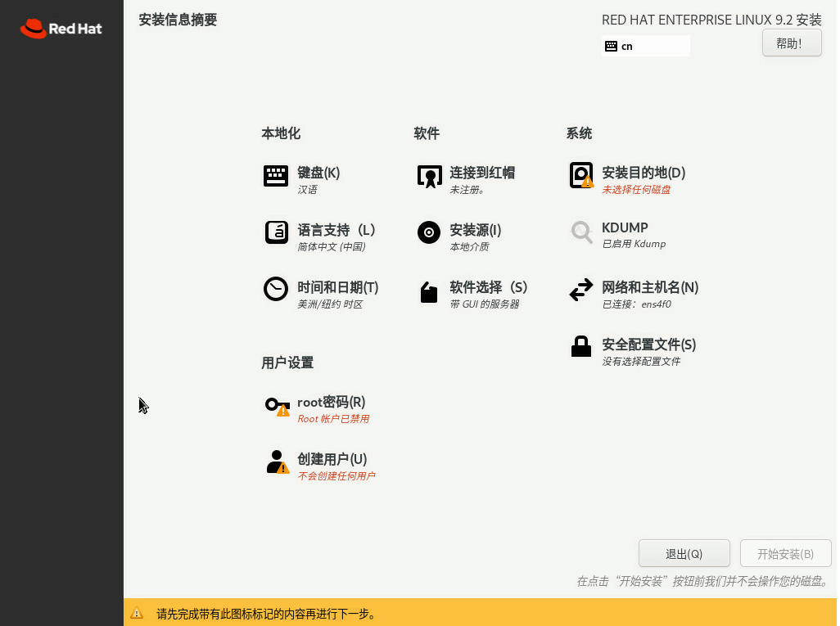Click the cn keyboard layout indicator
This screenshot has height=626, width=840.
click(645, 47)
